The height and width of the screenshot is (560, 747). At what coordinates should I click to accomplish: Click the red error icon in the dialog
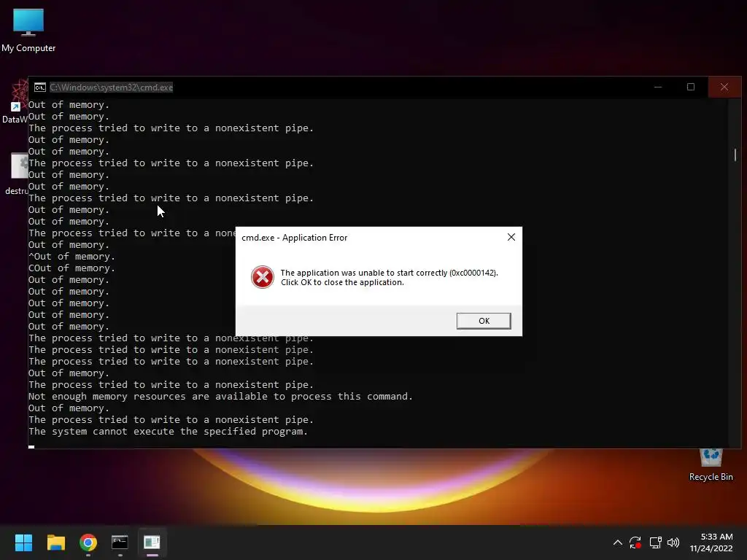coord(263,277)
